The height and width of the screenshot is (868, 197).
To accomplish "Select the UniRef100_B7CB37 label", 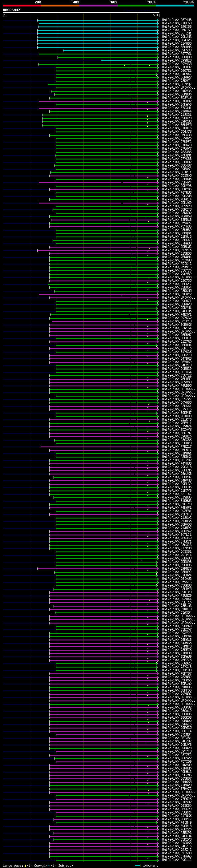I will pyautogui.click(x=177, y=67).
